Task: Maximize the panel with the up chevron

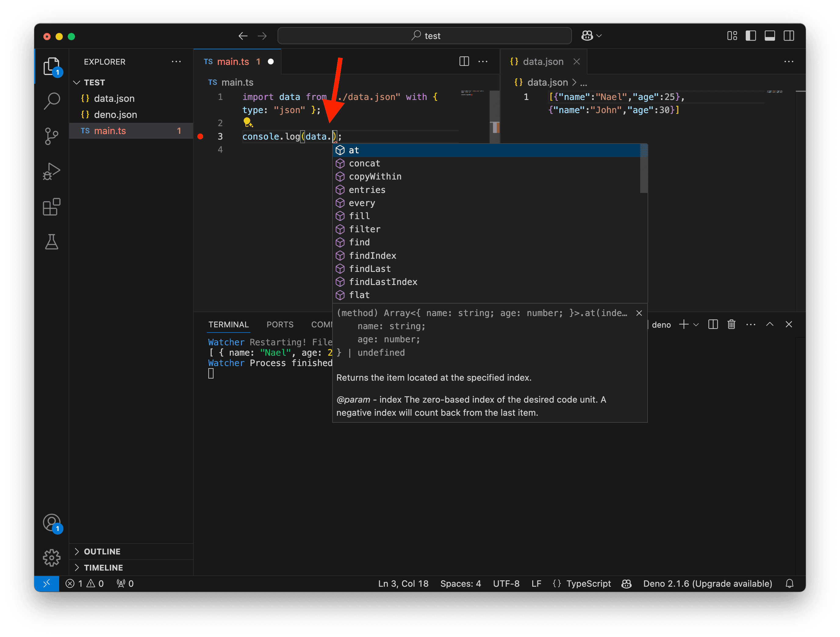Action: click(x=770, y=324)
